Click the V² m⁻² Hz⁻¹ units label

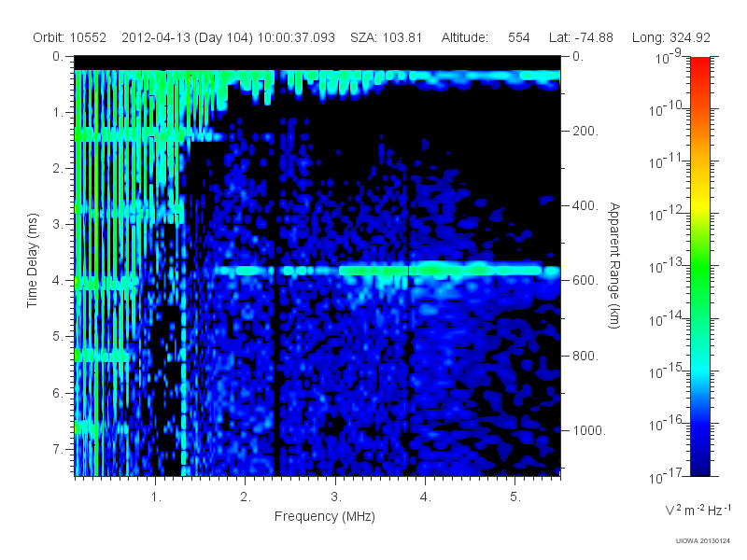pos(698,510)
